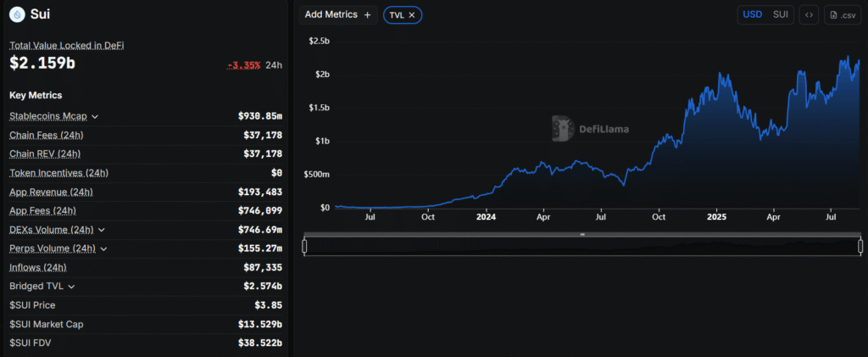Image resolution: width=868 pixels, height=357 pixels.
Task: Open embed code via the <> icon
Action: click(809, 15)
